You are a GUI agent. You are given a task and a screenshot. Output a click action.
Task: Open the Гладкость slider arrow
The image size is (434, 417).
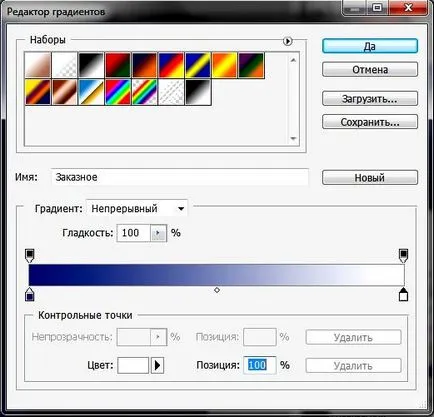(x=158, y=233)
